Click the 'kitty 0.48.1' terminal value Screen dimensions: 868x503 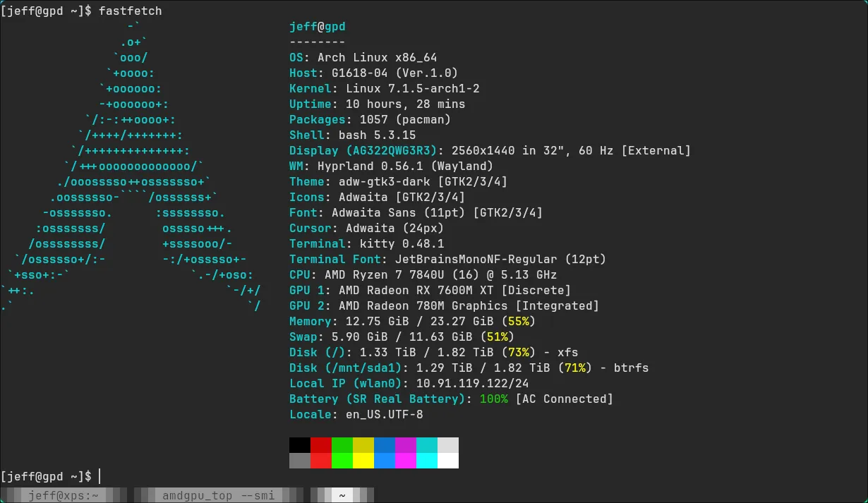402,243
